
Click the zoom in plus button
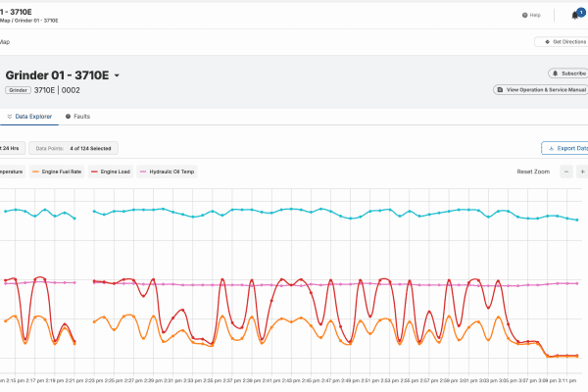pos(583,171)
